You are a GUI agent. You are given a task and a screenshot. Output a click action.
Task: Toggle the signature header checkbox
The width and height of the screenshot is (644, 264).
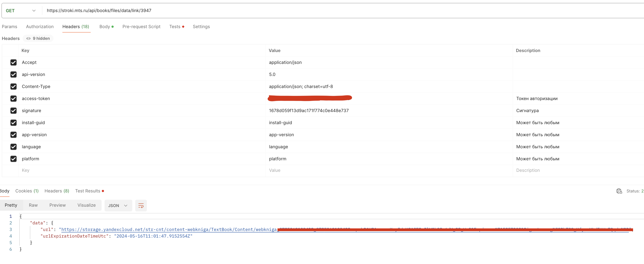14,111
